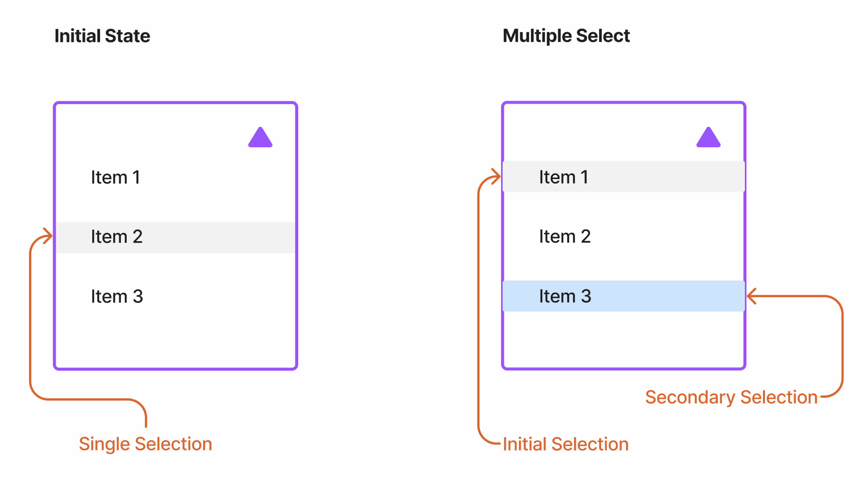Choose Item 3 in the Initial State list

click(x=116, y=296)
